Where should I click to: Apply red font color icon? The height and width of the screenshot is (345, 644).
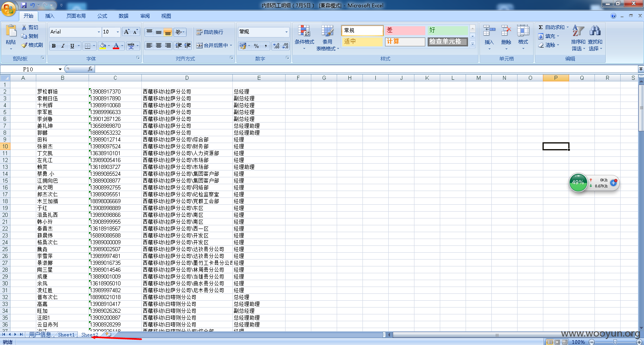click(116, 46)
